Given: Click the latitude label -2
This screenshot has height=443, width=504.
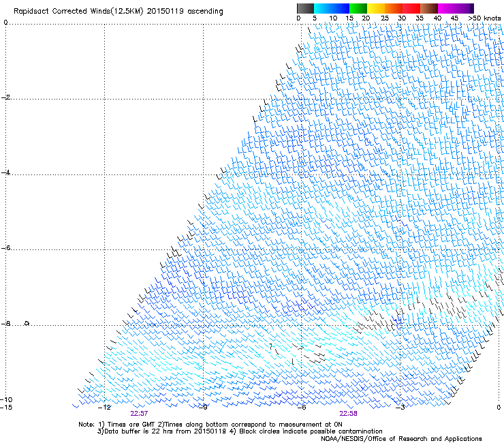Looking at the screenshot, I should [x=5, y=97].
